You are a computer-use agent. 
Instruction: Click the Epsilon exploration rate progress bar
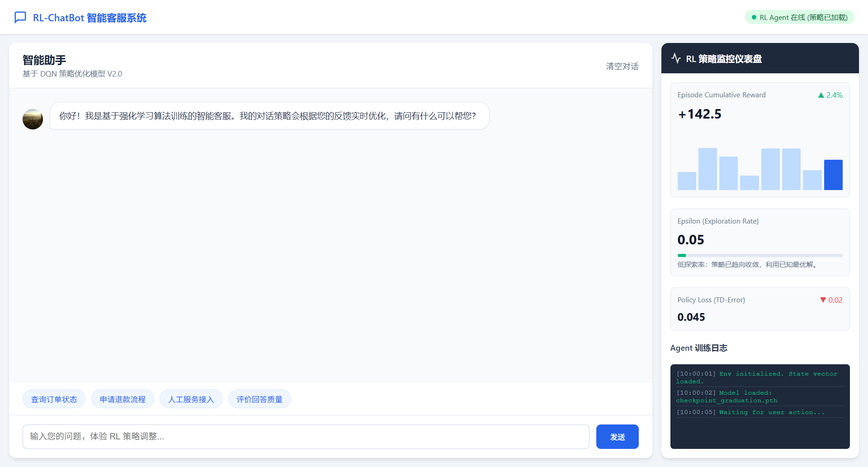(759, 255)
